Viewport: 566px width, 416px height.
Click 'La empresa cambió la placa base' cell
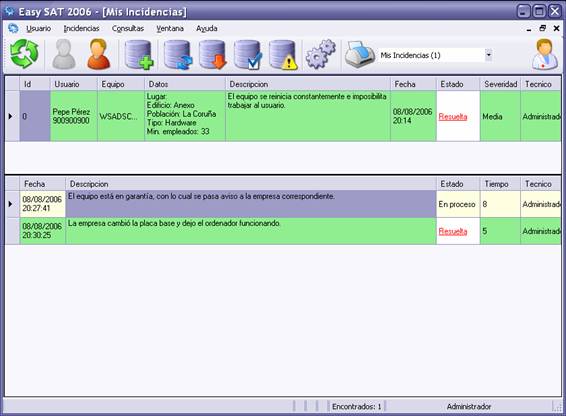click(x=251, y=231)
